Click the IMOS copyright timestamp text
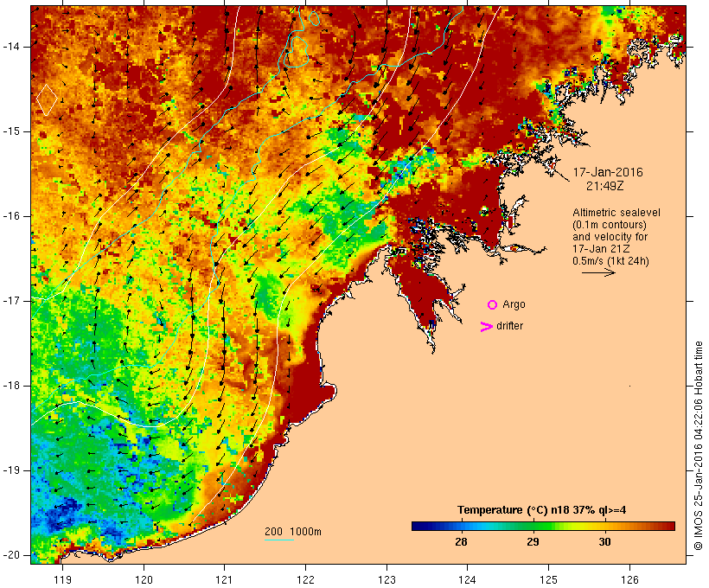Screen dimensions: 709x588 [x=699, y=446]
